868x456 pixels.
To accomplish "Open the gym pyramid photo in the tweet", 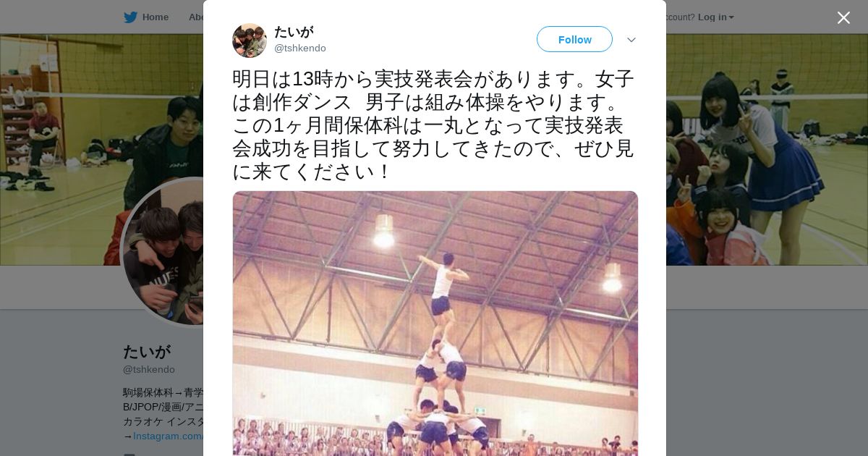I will tap(435, 323).
